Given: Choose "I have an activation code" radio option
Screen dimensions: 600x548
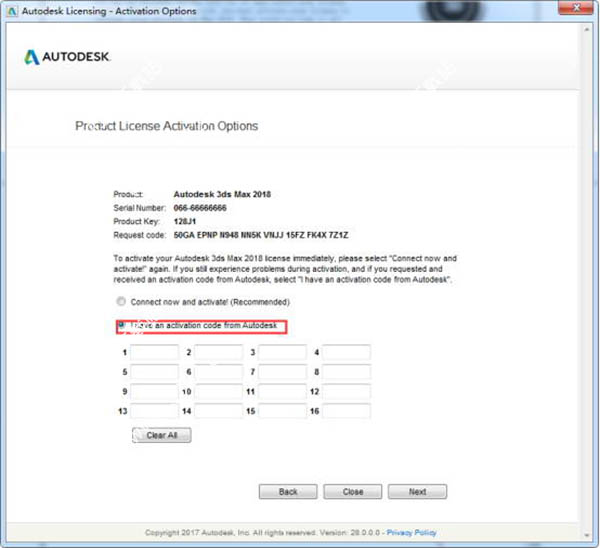Looking at the screenshot, I should 122,326.
